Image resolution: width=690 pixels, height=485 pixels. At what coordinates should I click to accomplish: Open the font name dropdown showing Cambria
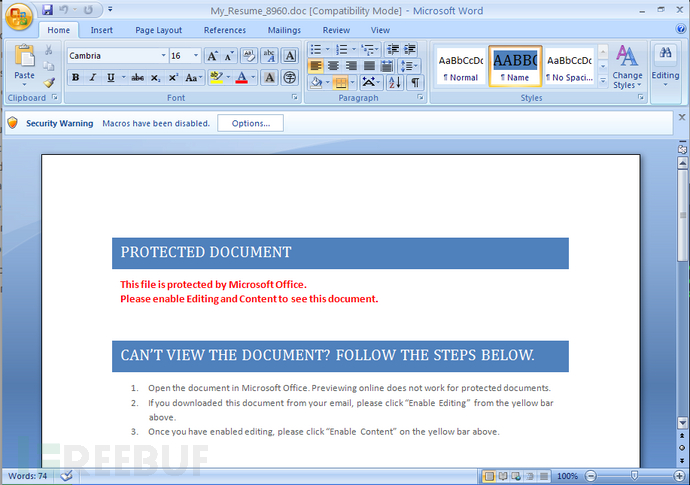[x=117, y=56]
